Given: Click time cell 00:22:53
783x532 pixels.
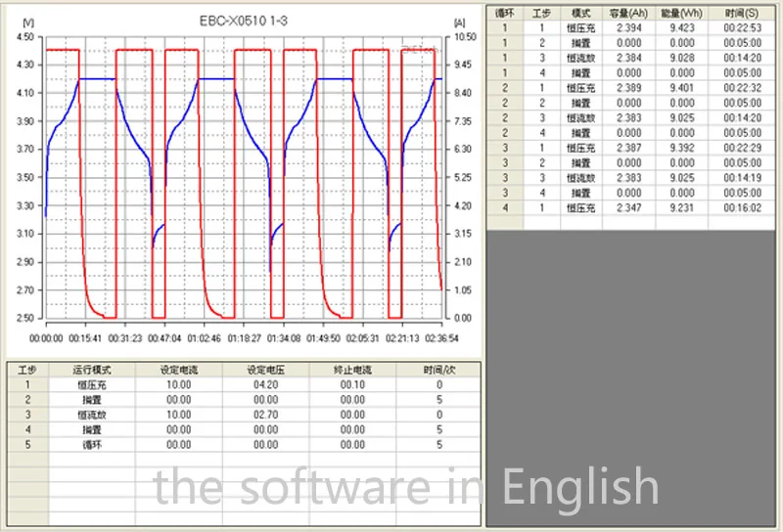Looking at the screenshot, I should (x=742, y=28).
